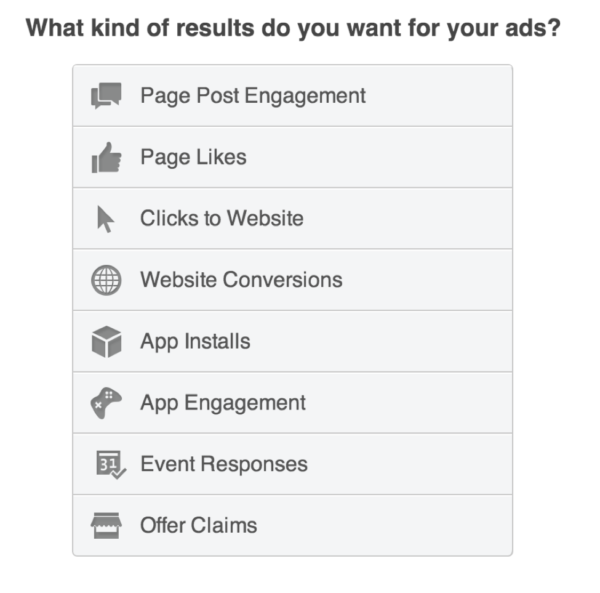The image size is (600, 593).
Task: Click the ads results question heading
Action: [x=293, y=28]
